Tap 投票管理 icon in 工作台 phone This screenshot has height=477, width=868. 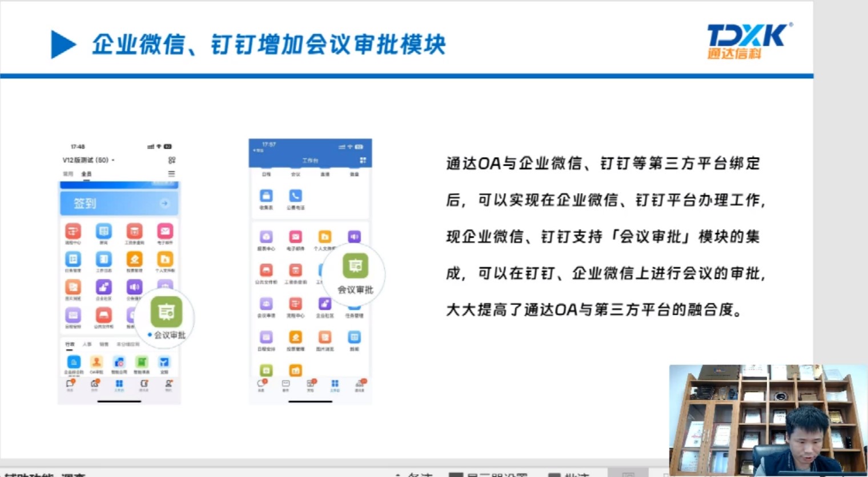click(x=295, y=337)
